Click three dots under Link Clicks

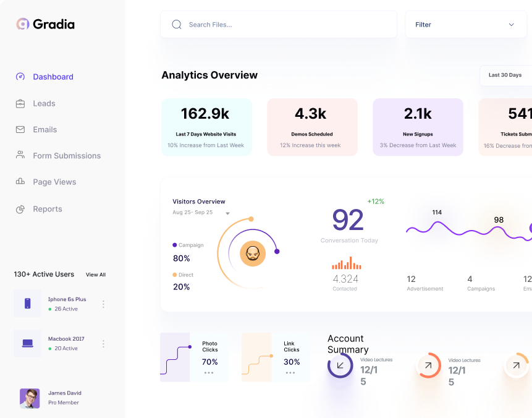[291, 373]
